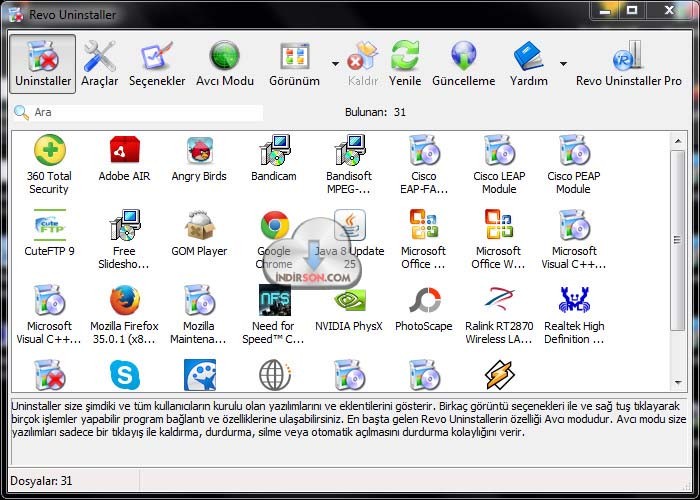Select Cisco PEAP Module

(x=574, y=165)
